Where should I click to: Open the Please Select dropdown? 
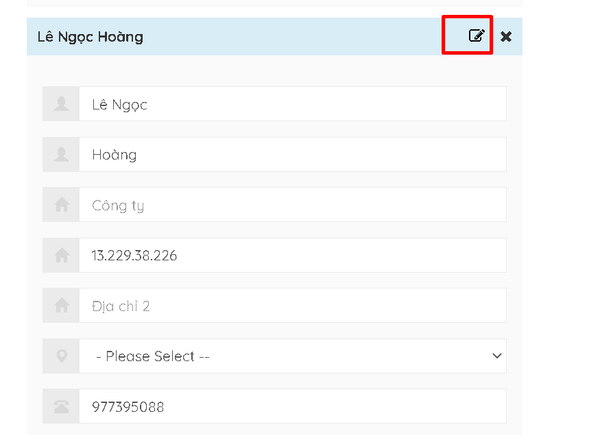pyautogui.click(x=293, y=356)
